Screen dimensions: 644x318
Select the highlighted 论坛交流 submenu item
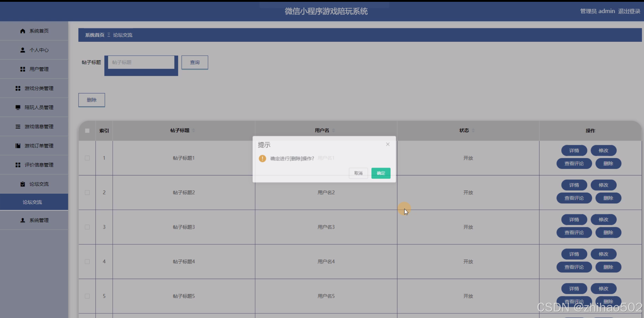pyautogui.click(x=32, y=202)
